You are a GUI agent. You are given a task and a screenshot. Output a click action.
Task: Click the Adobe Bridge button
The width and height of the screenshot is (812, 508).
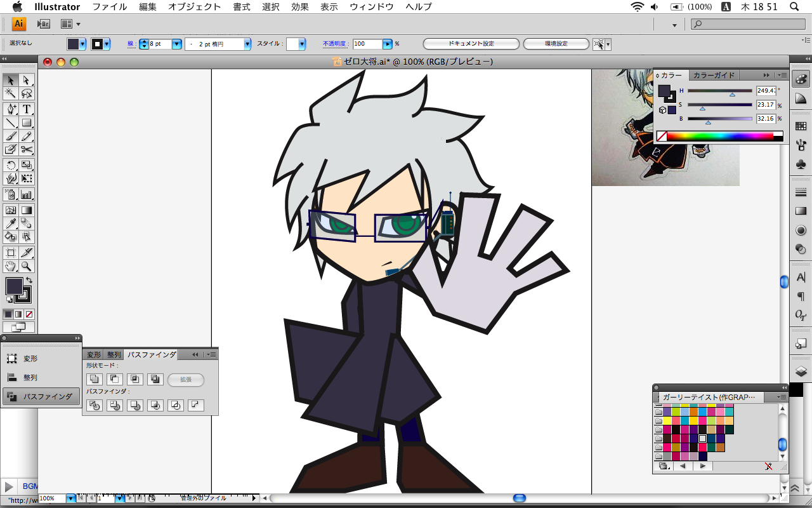(43, 24)
